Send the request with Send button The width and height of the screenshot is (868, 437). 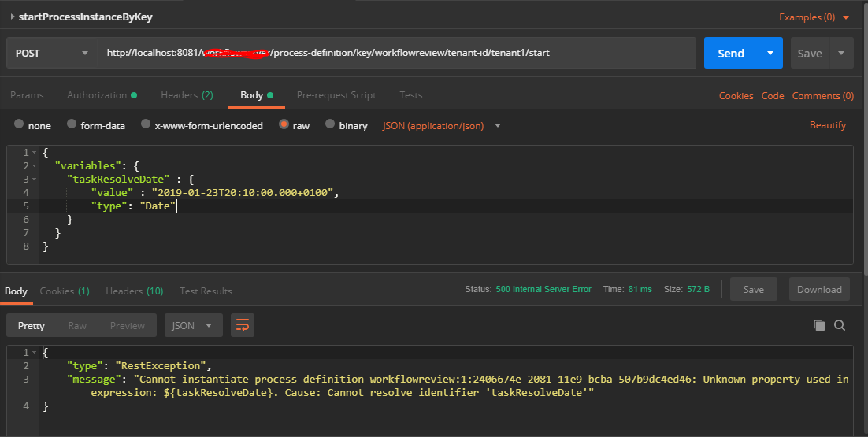pyautogui.click(x=731, y=53)
